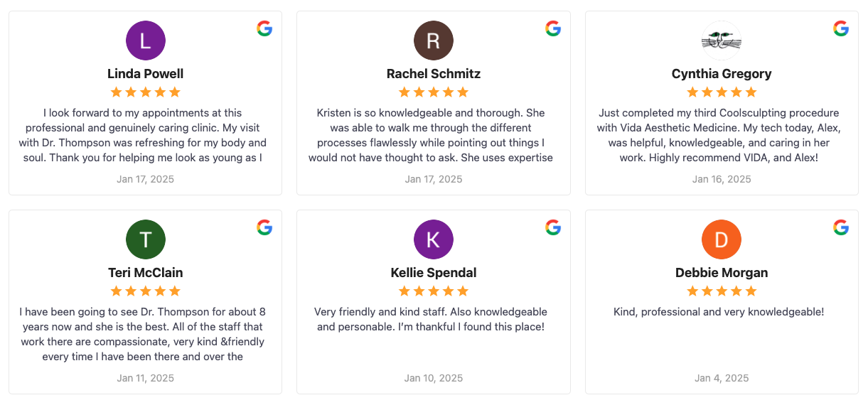Screen dimensions: 868x405
Task: Click Google icon on Rachel Schmitz's review
Action: [x=553, y=28]
